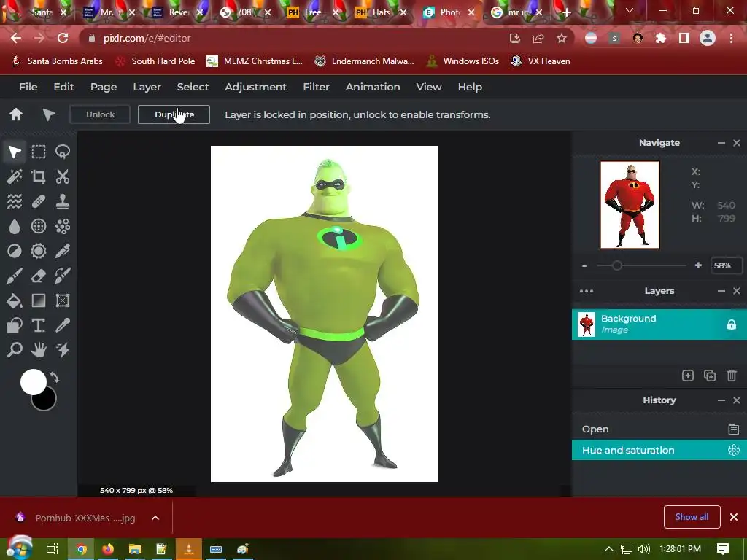The width and height of the screenshot is (747, 560).
Task: Select the Lasso selection tool
Action: coord(63,152)
